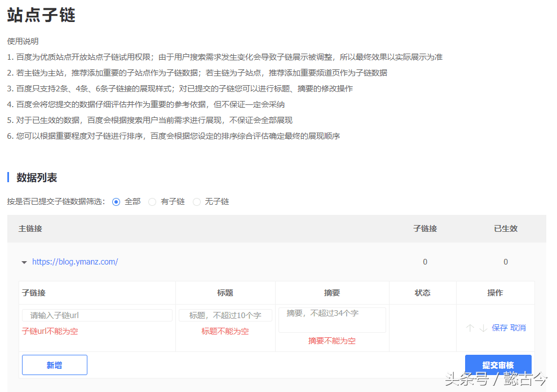The height and width of the screenshot is (392, 557).
Task: Click the 站点子链 page title
Action: point(41,15)
